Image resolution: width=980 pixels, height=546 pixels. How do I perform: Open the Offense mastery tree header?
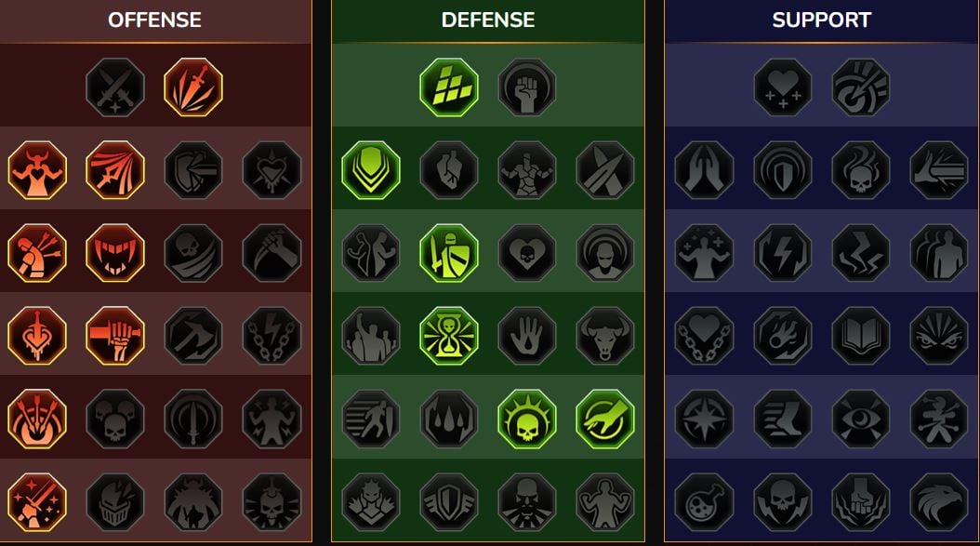tap(155, 20)
